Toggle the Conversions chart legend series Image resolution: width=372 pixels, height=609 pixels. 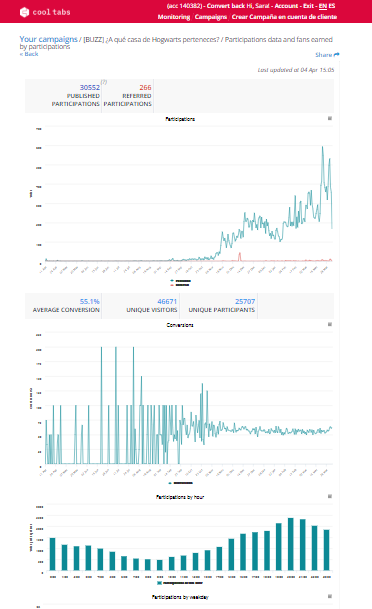[181, 483]
